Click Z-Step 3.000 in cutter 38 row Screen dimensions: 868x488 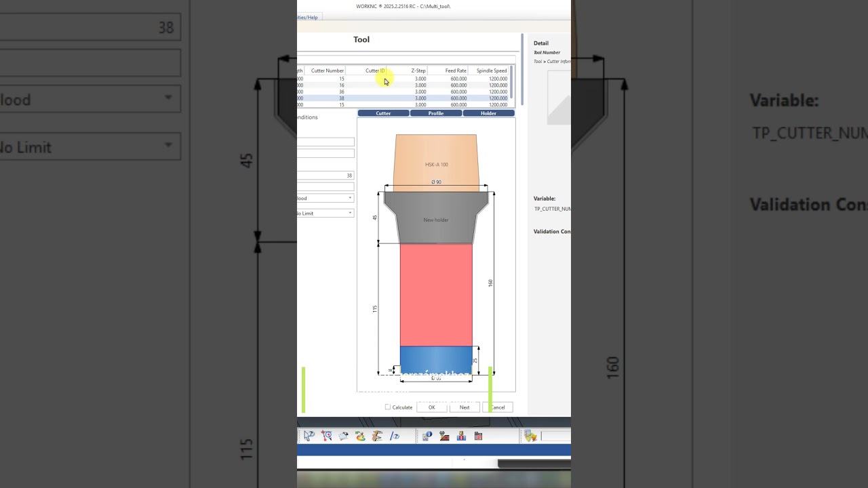click(420, 98)
